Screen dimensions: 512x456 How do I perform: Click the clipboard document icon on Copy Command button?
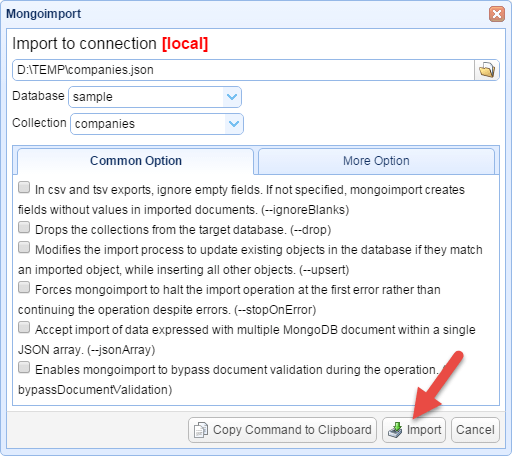(201, 430)
